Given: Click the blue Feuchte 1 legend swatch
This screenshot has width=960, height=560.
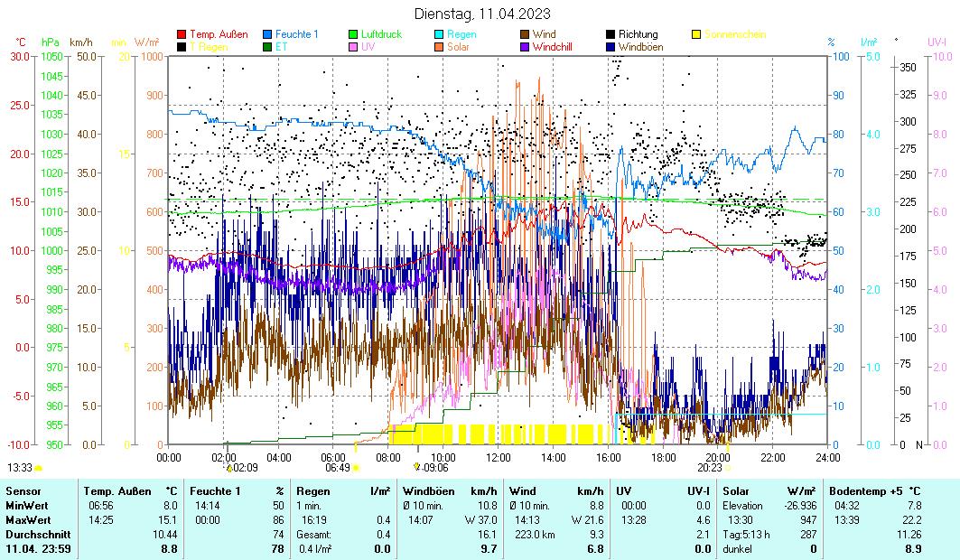Looking at the screenshot, I should pos(268,34).
